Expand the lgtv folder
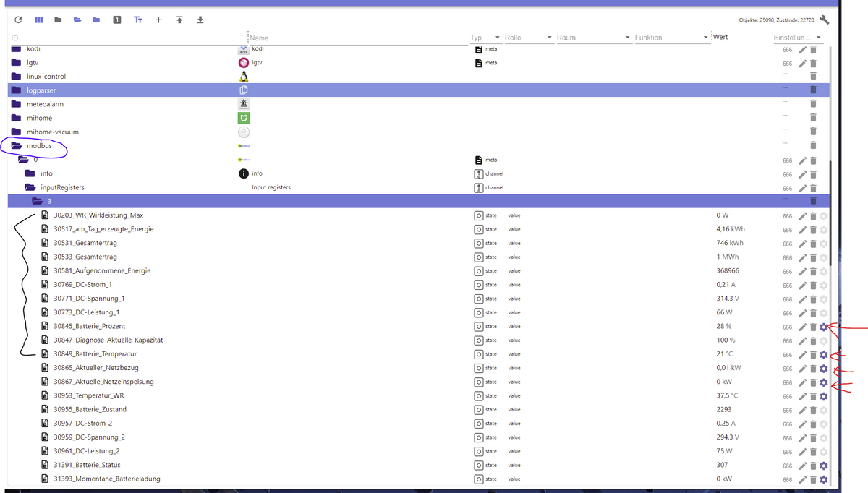868x493 pixels. click(17, 63)
